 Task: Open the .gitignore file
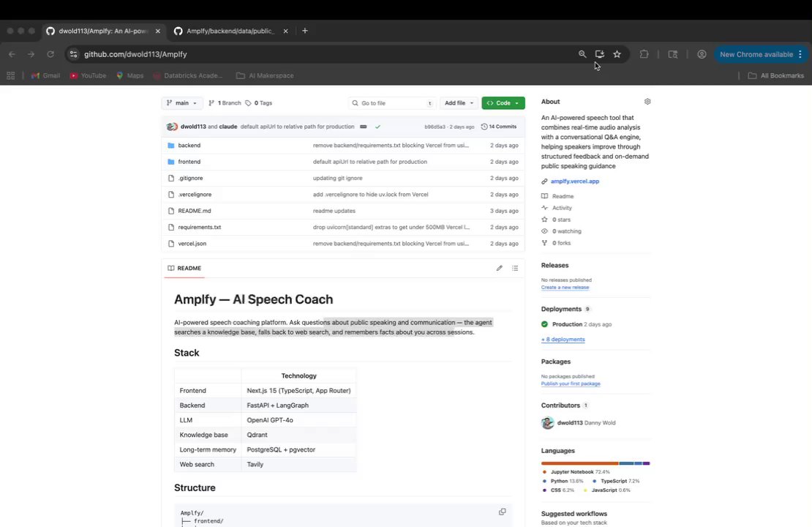191,179
